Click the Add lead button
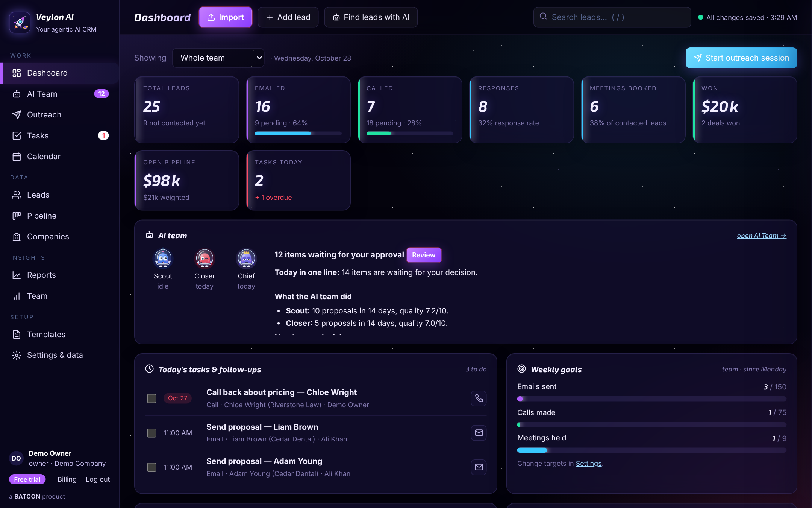This screenshot has width=812, height=508. point(288,17)
